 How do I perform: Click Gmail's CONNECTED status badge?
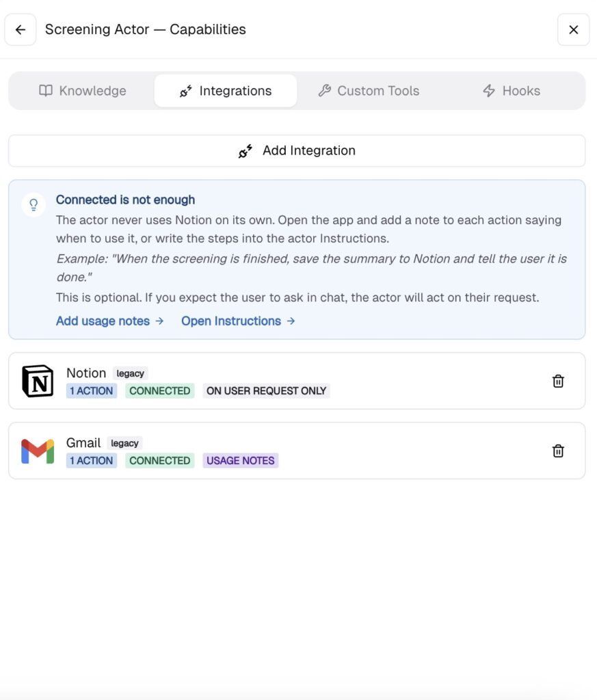point(160,461)
